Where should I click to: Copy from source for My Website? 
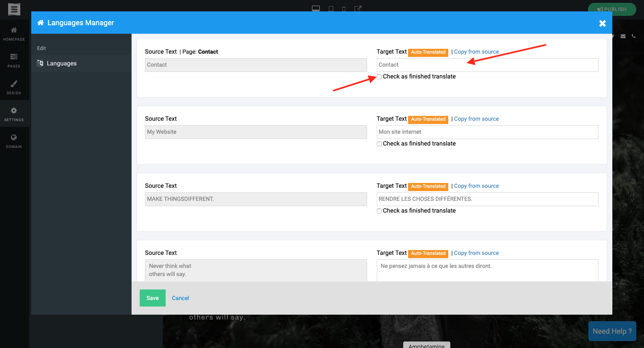(x=476, y=119)
